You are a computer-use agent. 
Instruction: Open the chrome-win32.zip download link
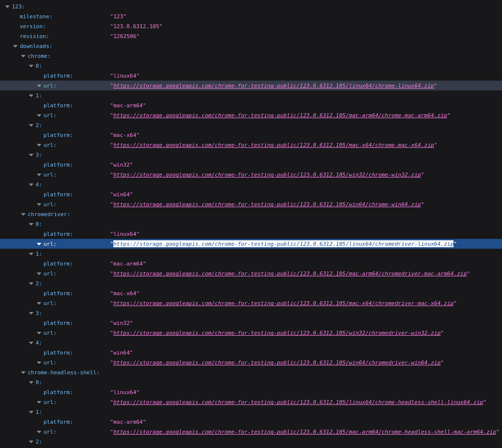click(267, 175)
